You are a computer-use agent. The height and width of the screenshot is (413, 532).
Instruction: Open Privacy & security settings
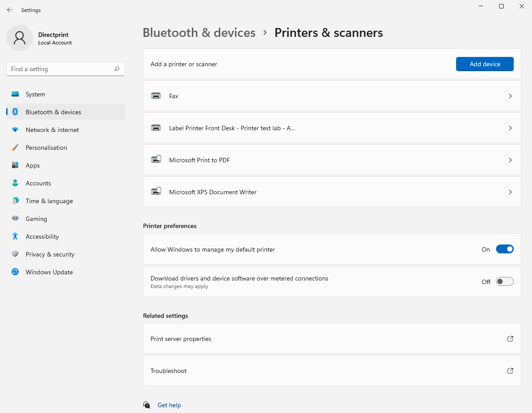tap(66, 254)
